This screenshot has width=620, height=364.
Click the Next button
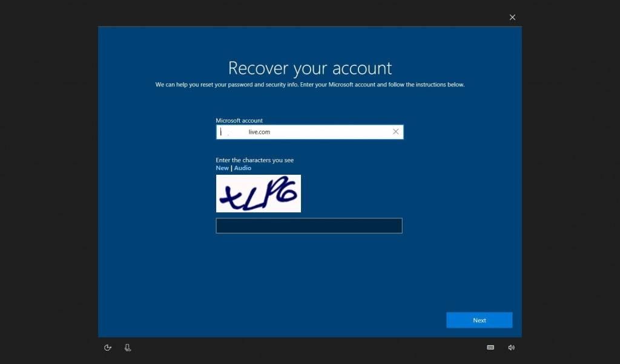point(480,320)
